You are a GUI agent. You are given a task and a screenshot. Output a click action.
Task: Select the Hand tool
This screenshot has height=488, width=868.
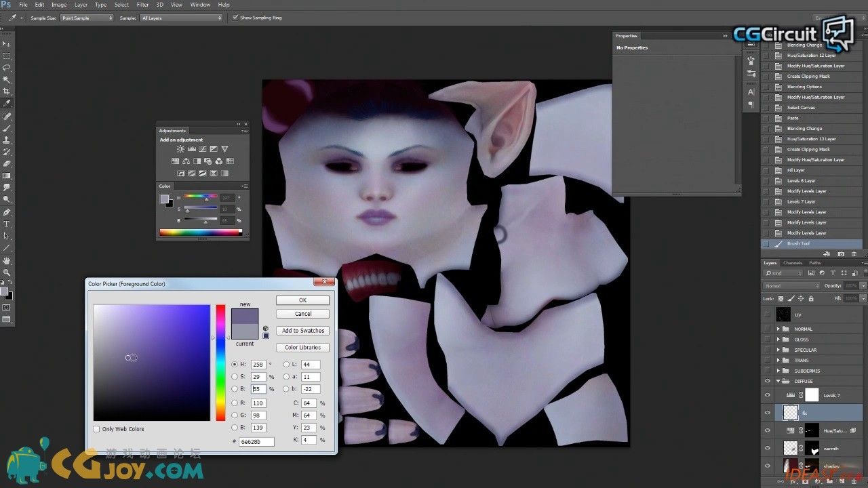point(7,261)
